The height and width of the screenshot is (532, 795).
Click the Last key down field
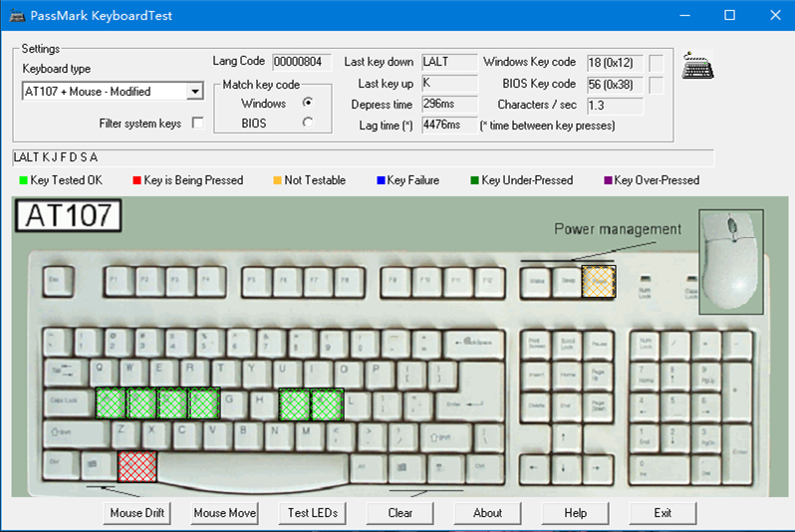tap(449, 62)
